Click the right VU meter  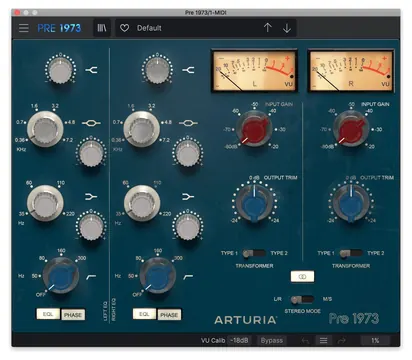[351, 71]
